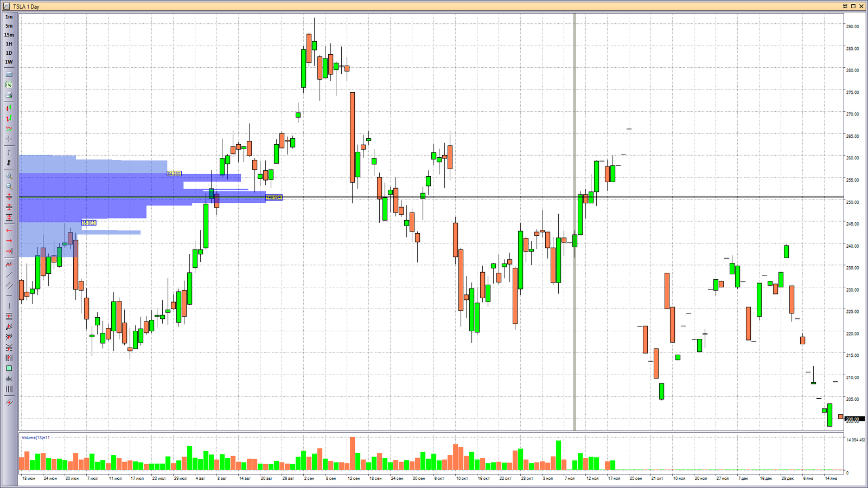Expand the vertical price scale
Screen dimensions: 868x488
pos(9,196)
